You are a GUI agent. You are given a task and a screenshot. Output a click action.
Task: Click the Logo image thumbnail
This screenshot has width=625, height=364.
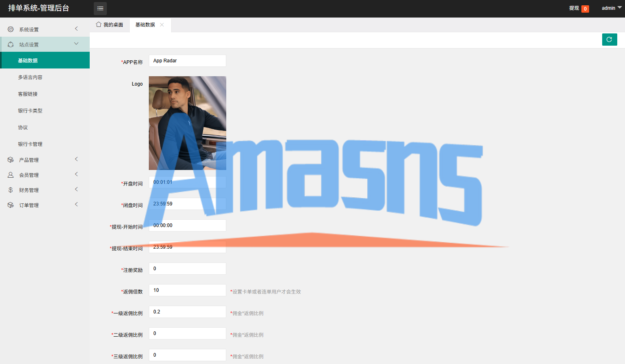[188, 123]
